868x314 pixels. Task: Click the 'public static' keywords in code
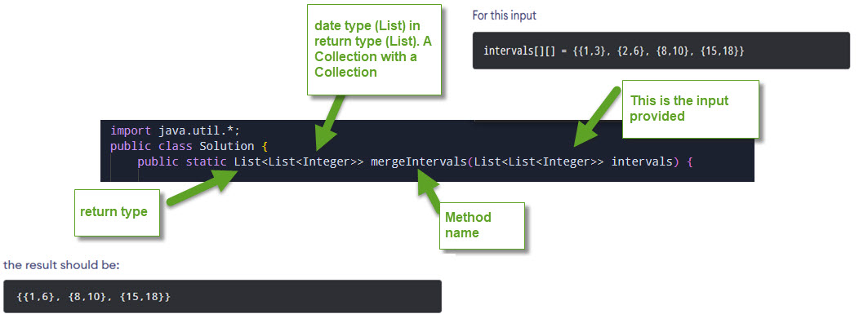coord(182,162)
